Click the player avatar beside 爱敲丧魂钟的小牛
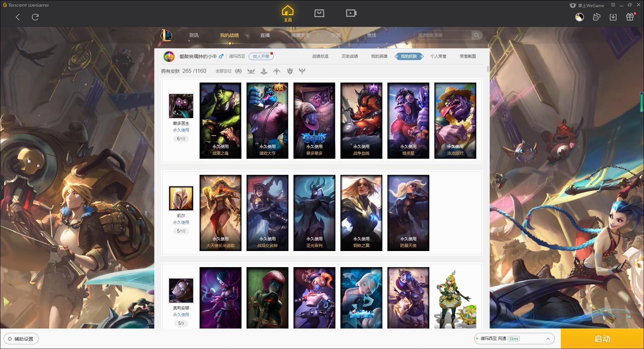Viewport: 644px width, 349px height. pos(169,56)
